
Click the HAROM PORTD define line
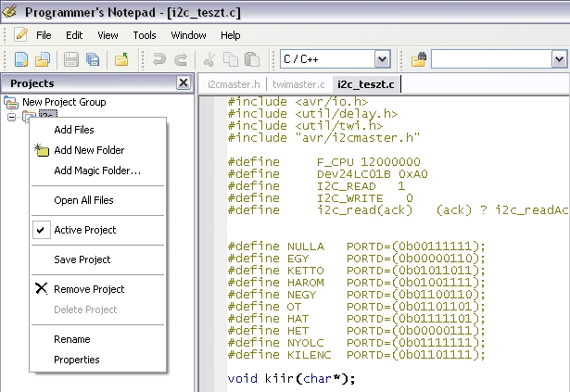(x=356, y=283)
